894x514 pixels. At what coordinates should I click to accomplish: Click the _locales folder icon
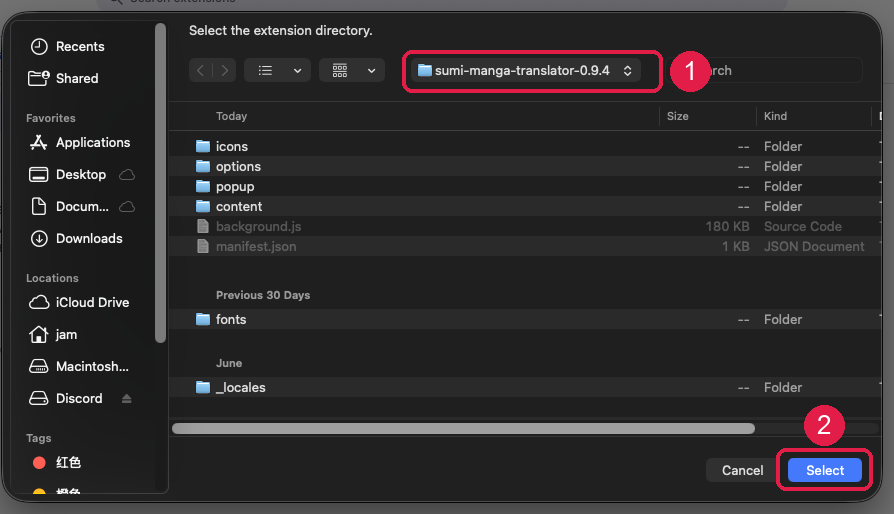(x=203, y=387)
